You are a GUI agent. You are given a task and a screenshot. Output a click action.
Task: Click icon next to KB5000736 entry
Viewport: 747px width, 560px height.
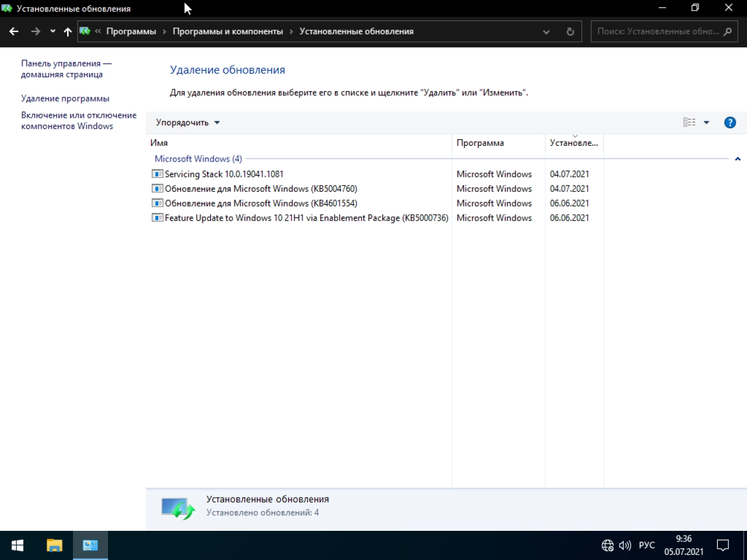157,218
